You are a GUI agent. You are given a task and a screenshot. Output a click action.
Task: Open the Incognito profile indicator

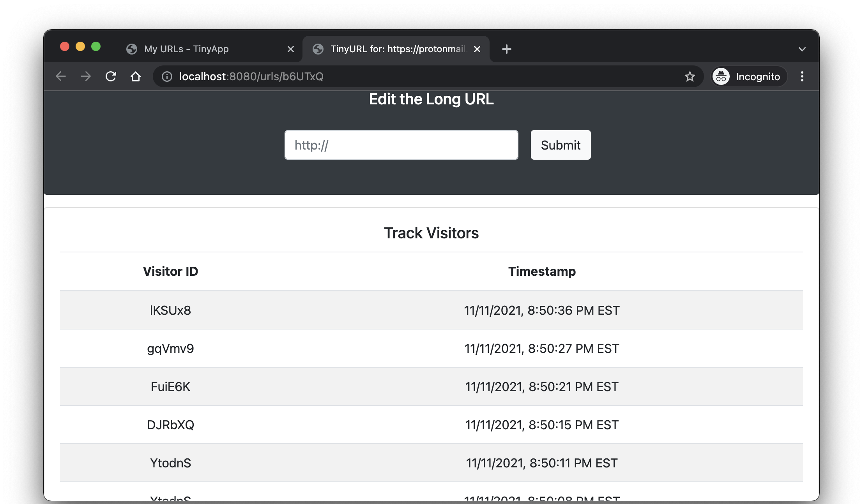[x=748, y=77]
